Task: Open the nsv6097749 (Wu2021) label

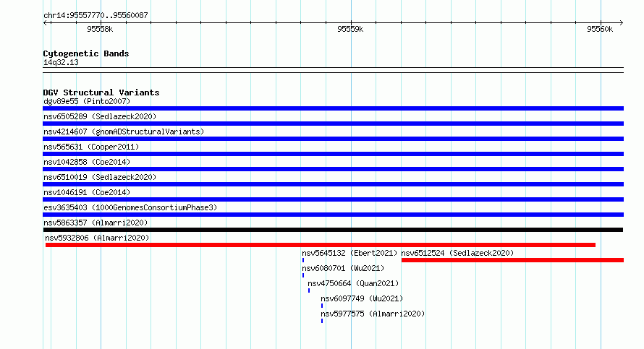Action: (362, 298)
